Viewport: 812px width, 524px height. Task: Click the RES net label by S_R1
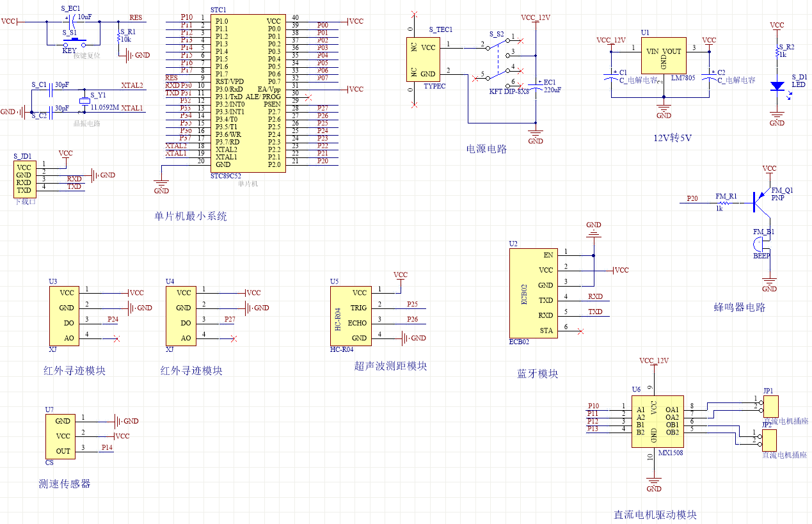(136, 18)
